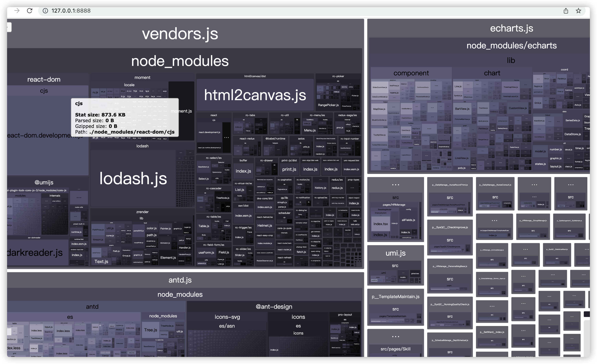The height and width of the screenshot is (364, 597).
Task: Click LineView.js block in echarts chart
Action: (461, 158)
